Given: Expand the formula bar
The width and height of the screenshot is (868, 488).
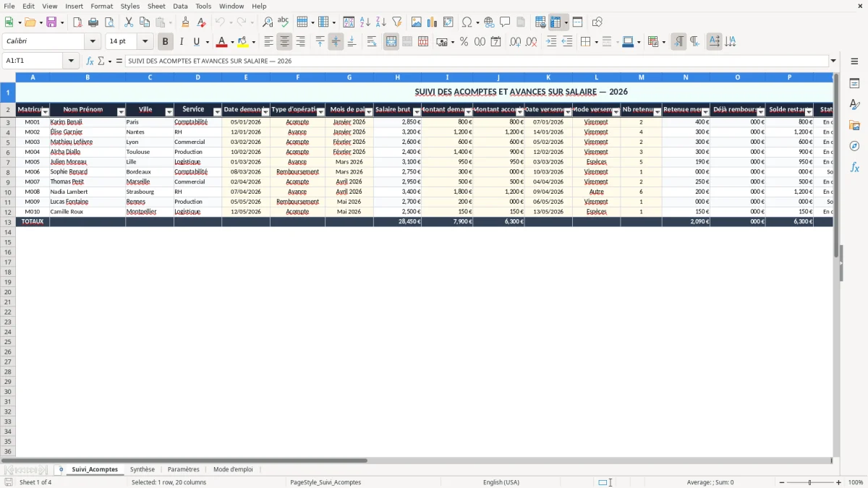Looking at the screenshot, I should point(833,61).
